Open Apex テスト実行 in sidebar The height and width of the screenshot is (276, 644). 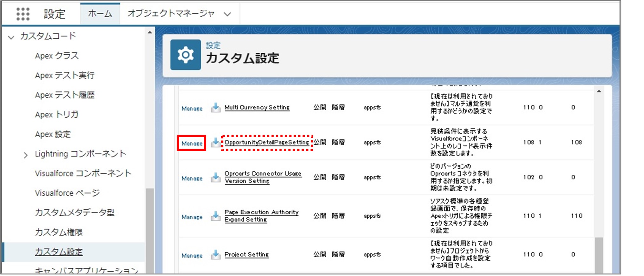tap(64, 75)
